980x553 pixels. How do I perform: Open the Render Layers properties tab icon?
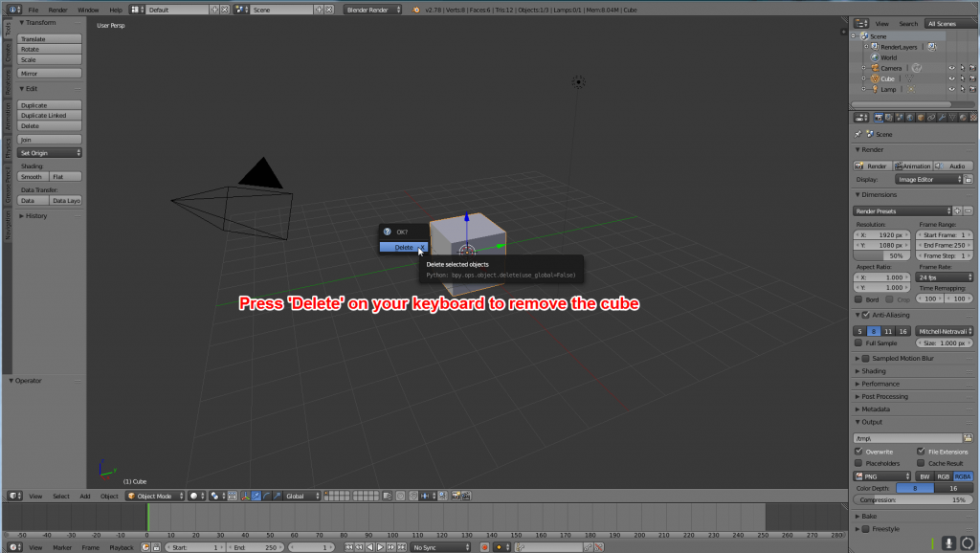click(x=889, y=118)
